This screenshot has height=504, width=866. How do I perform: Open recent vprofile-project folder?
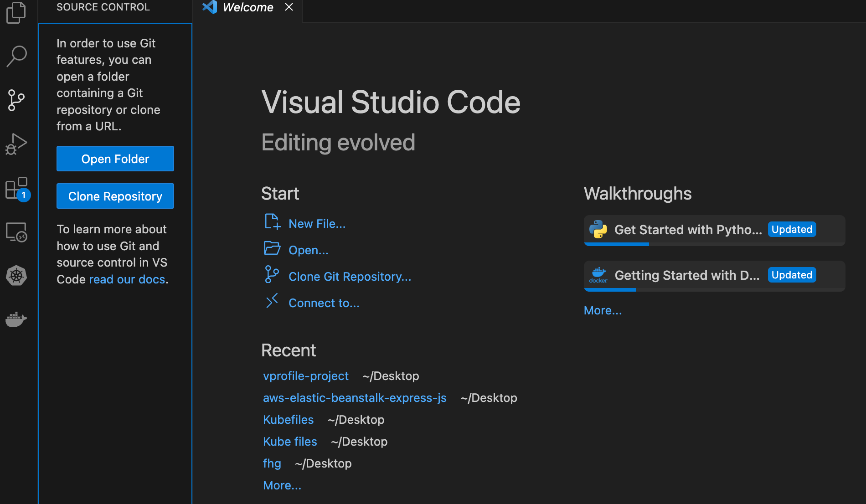(305, 376)
